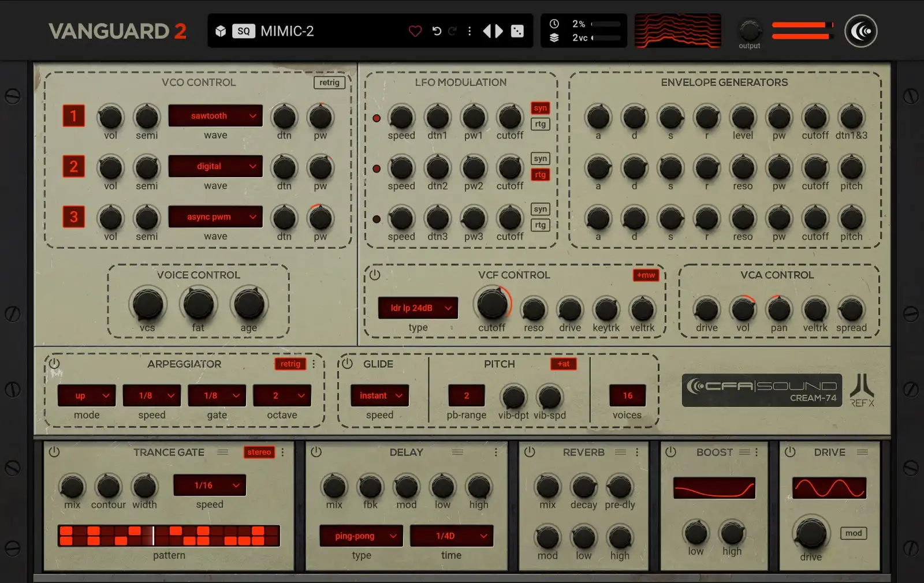The image size is (924, 583).
Task: Toggle oscillator 1 on or off
Action: [x=74, y=116]
